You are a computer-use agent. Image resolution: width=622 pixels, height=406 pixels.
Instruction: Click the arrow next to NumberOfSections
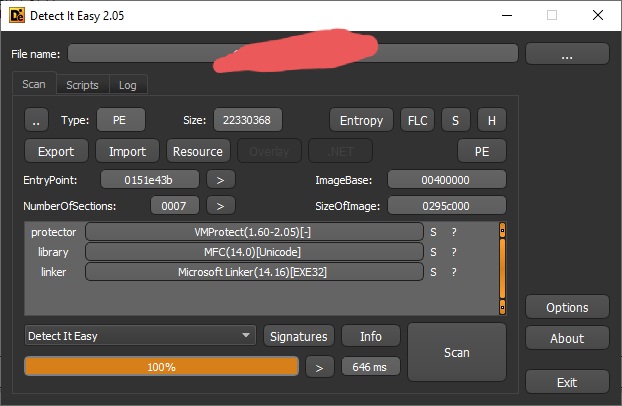point(220,206)
